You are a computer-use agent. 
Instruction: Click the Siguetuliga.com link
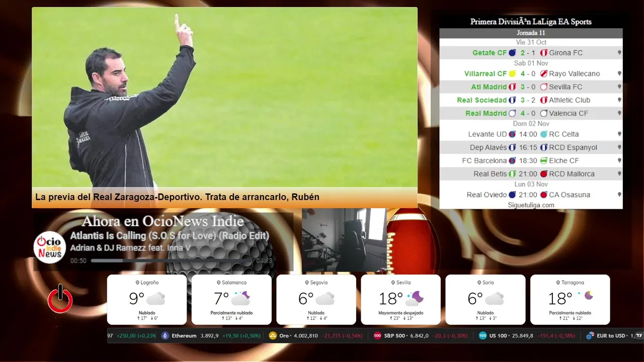531,205
